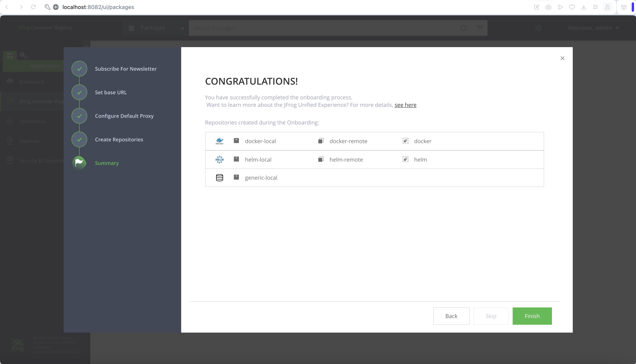The width and height of the screenshot is (636, 364).
Task: Close the onboarding dialog with X
Action: 563,58
